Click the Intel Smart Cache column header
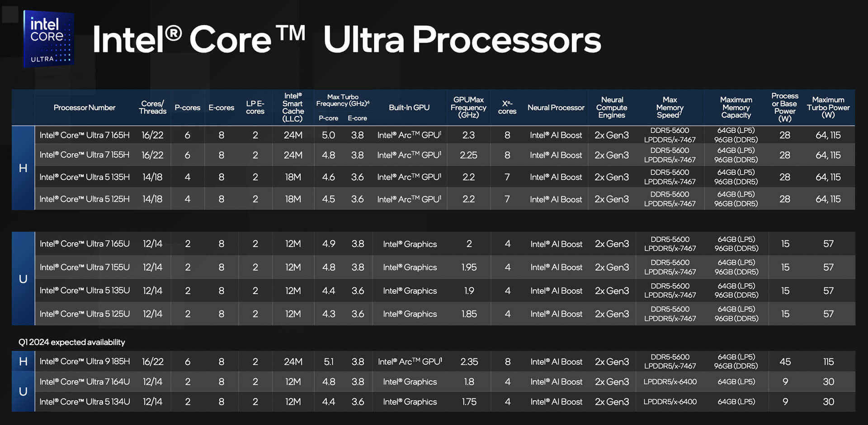The image size is (868, 425). (292, 107)
